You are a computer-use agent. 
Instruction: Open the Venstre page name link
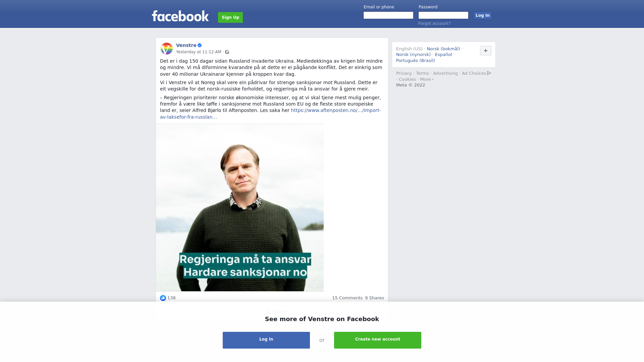186,45
